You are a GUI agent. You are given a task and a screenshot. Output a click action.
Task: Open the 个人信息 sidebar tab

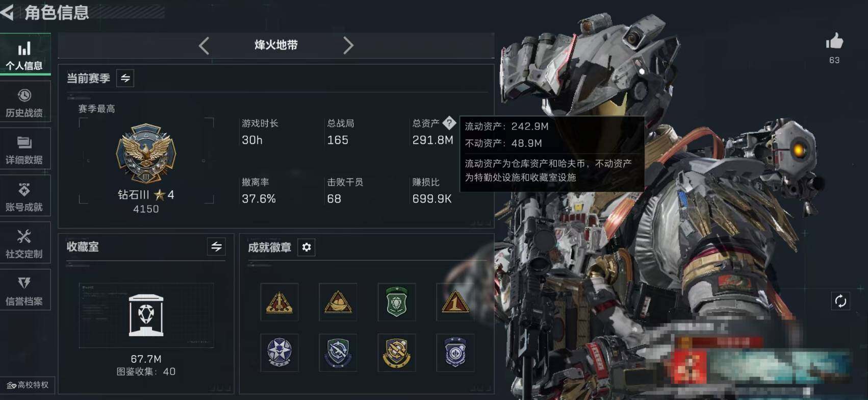24,55
